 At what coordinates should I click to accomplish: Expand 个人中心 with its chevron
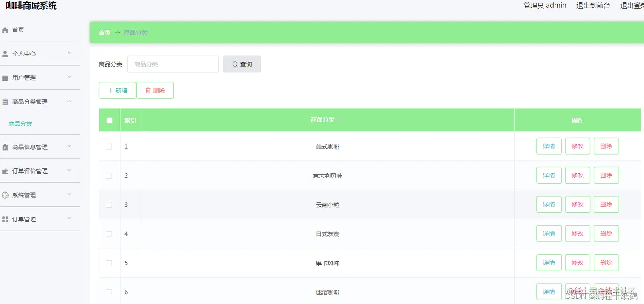(x=69, y=53)
